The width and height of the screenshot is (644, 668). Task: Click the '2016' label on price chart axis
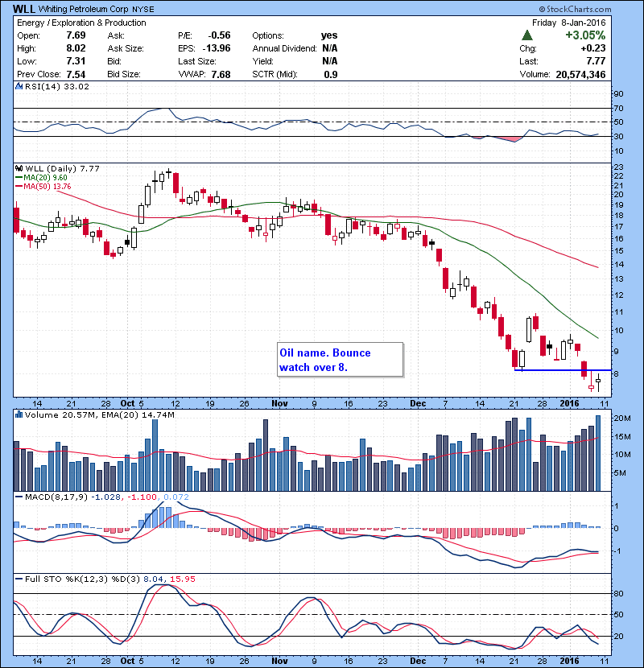(x=569, y=403)
